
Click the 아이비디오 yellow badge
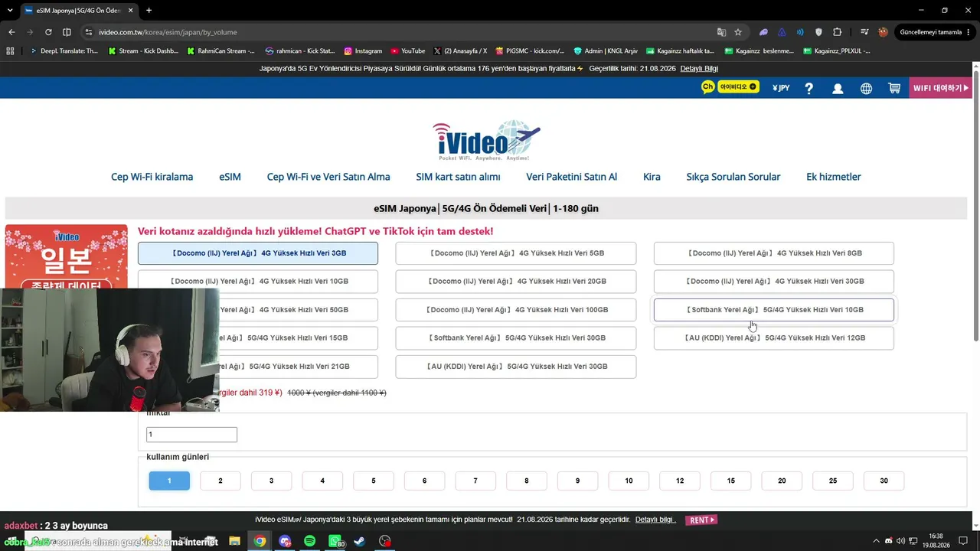738,87
